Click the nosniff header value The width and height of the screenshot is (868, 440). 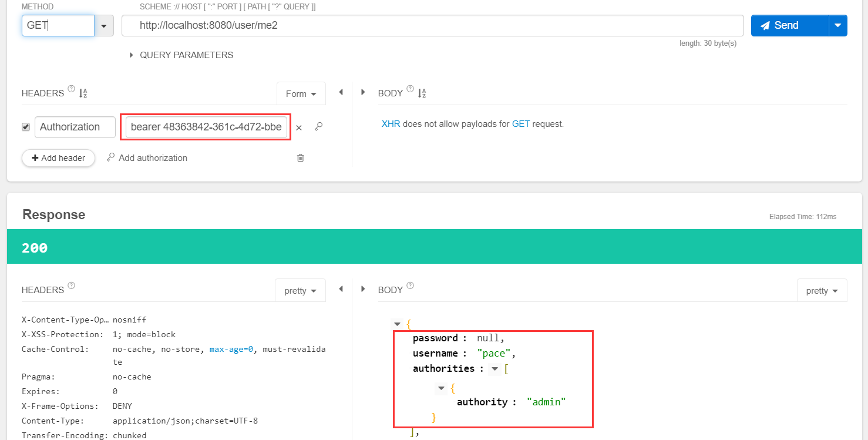pos(129,320)
